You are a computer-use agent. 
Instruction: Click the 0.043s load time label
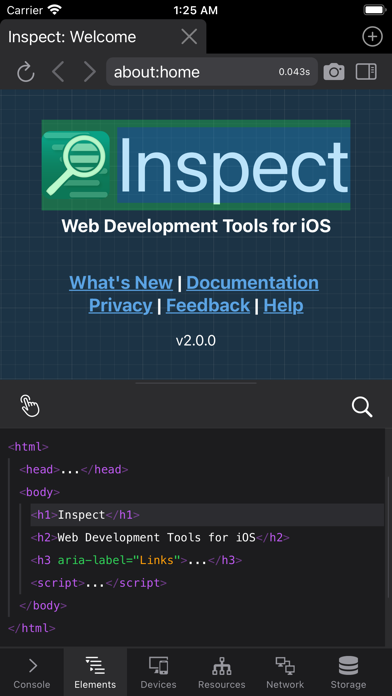coord(294,72)
